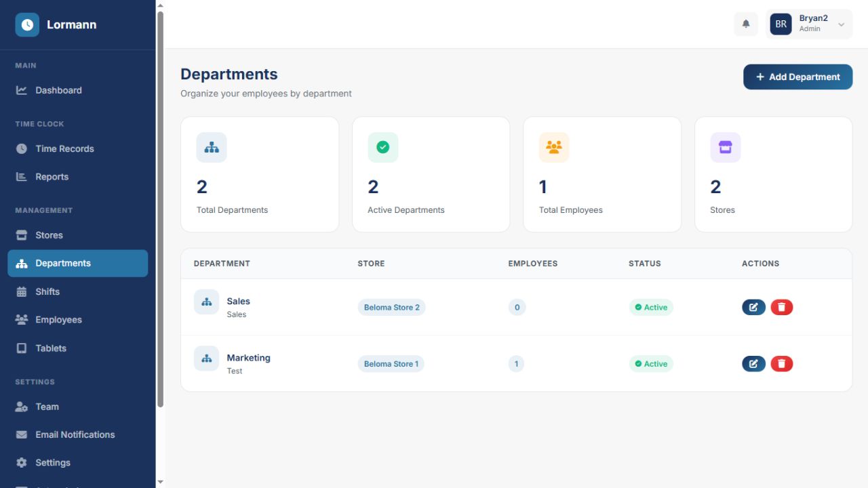Click the Lormann clock logo
868x488 pixels.
[27, 24]
